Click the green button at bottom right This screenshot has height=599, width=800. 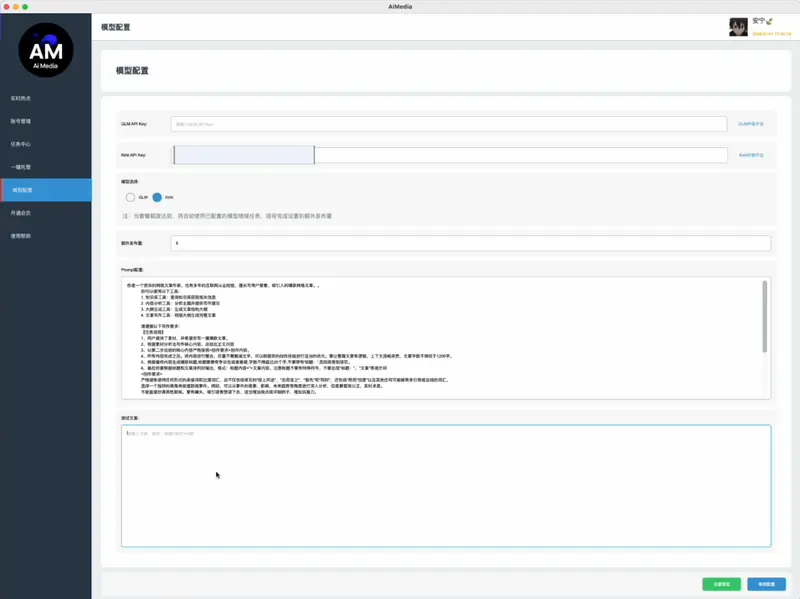721,584
